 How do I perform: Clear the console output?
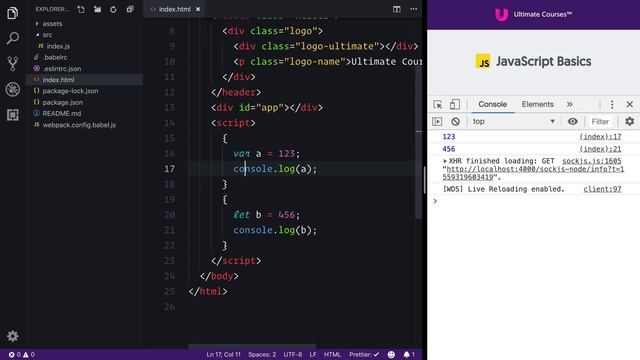(x=456, y=122)
